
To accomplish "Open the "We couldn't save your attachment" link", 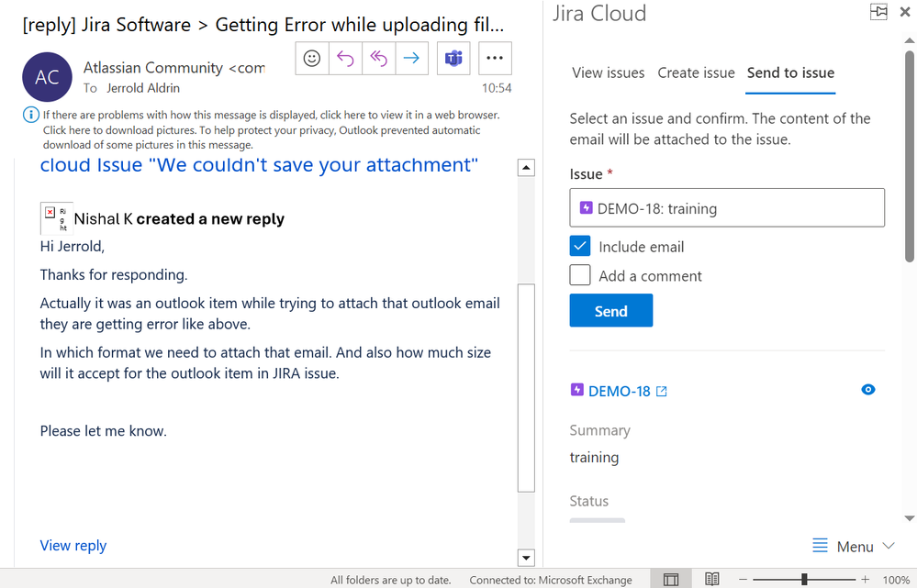I will [259, 165].
